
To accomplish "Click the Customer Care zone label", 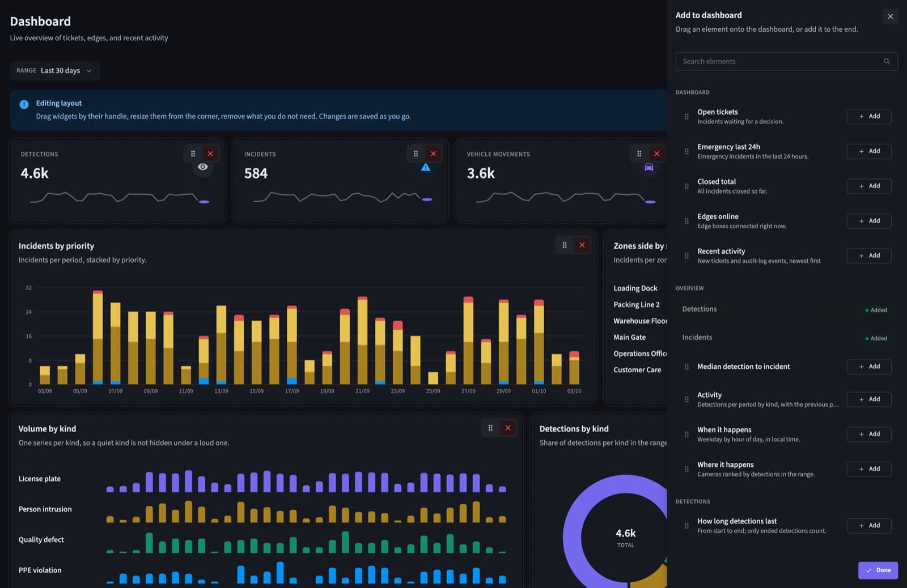I will tap(637, 370).
